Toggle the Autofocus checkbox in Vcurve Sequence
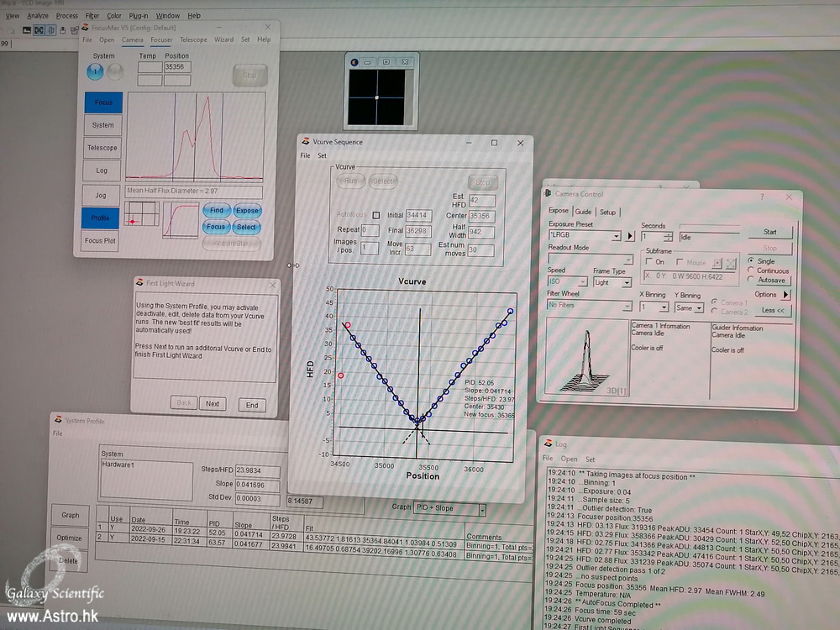The image size is (840, 630). tap(376, 215)
